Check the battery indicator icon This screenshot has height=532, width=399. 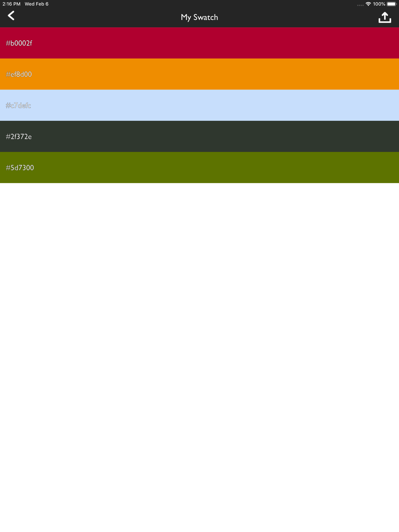click(392, 4)
